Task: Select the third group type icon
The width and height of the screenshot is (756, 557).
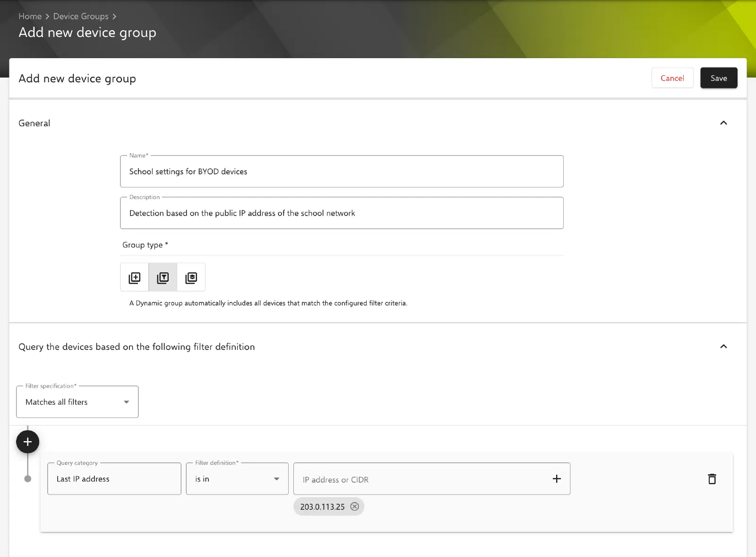Action: pos(191,278)
